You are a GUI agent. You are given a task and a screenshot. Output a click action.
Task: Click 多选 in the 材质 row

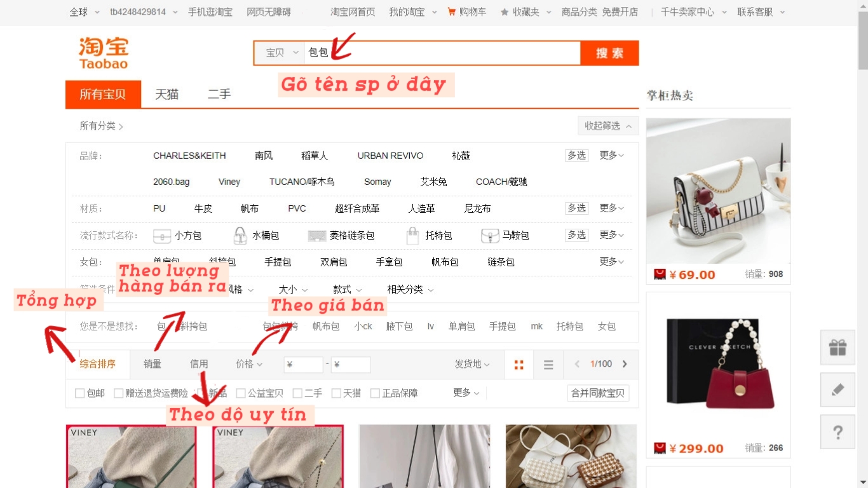tap(577, 208)
